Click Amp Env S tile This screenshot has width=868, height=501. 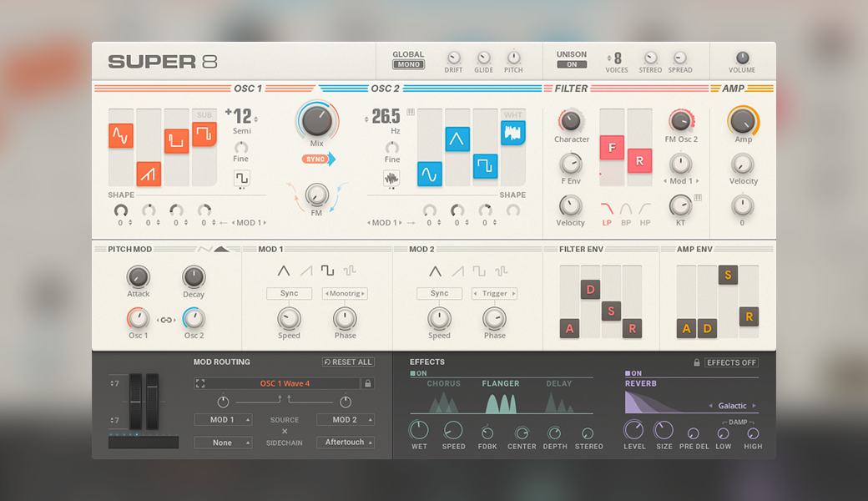tap(728, 276)
